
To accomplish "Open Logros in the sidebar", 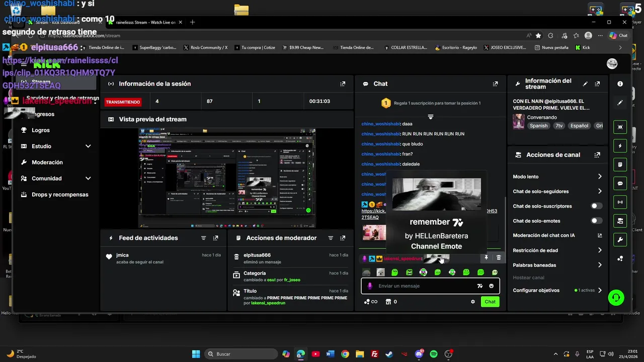I will click(40, 130).
